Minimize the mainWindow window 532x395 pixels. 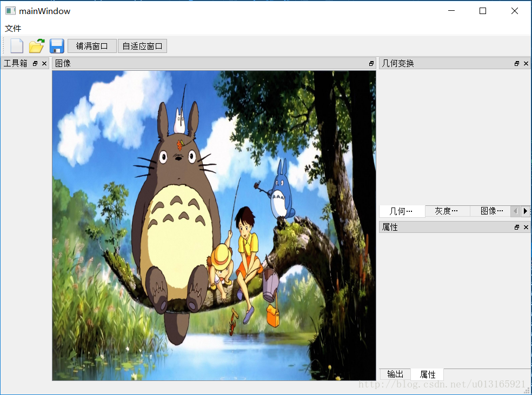pyautogui.click(x=451, y=11)
